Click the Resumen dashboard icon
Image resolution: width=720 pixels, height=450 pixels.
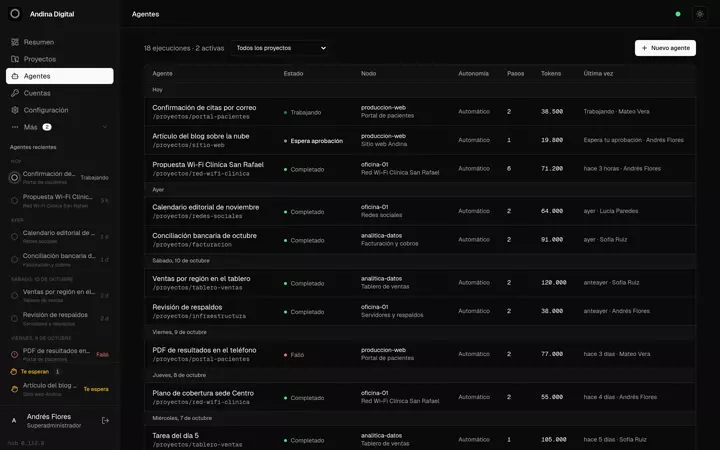click(x=15, y=42)
